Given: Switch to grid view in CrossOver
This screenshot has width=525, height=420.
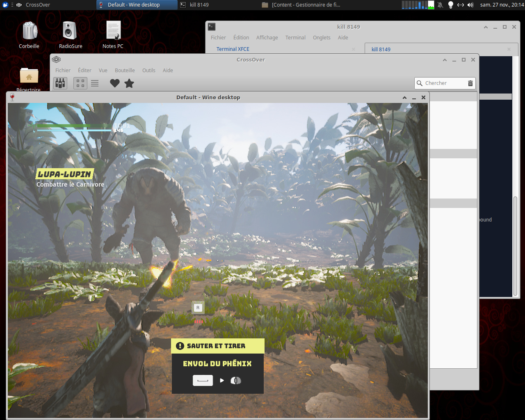Looking at the screenshot, I should coord(80,83).
